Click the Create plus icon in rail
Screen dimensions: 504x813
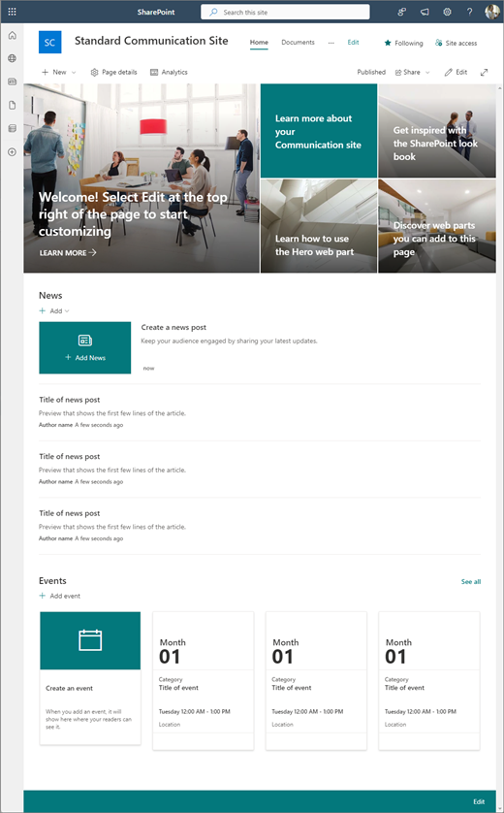[x=12, y=152]
